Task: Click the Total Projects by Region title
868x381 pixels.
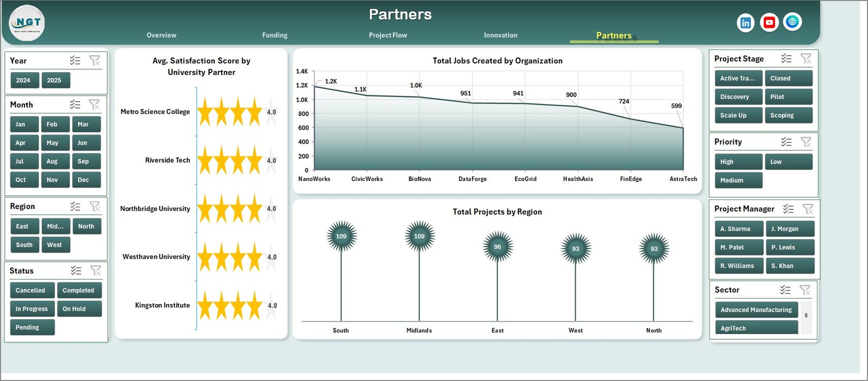Action: click(x=497, y=212)
